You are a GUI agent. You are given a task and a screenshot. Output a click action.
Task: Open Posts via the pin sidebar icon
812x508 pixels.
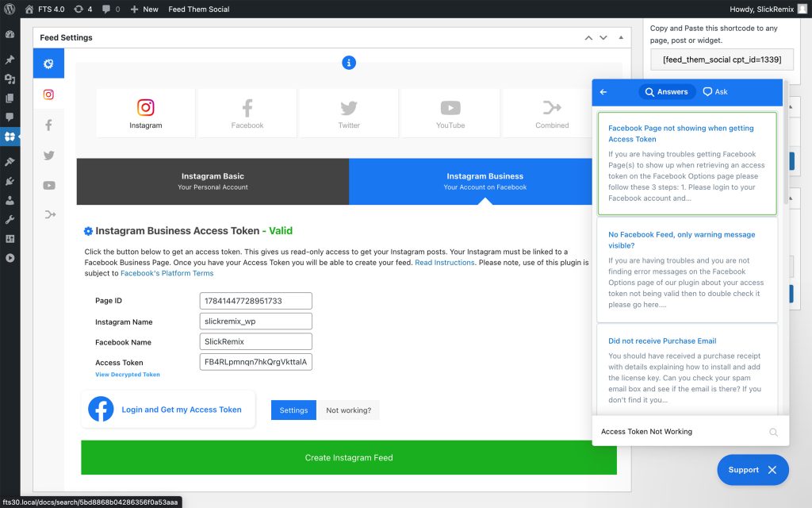tap(10, 59)
